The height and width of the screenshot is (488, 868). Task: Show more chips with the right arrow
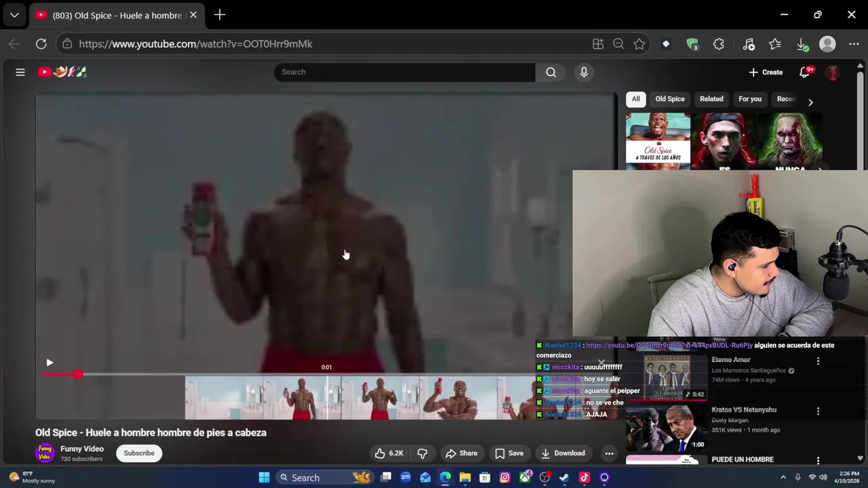click(x=810, y=102)
